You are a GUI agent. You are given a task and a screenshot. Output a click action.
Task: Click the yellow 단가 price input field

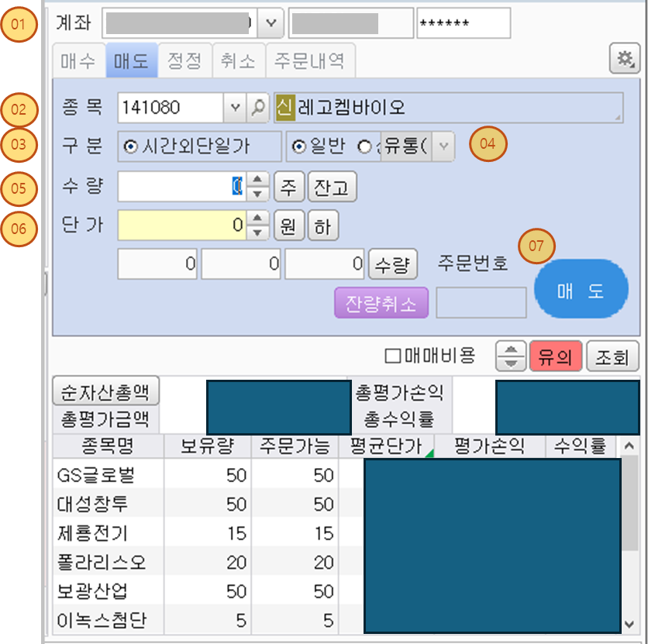pos(182,226)
